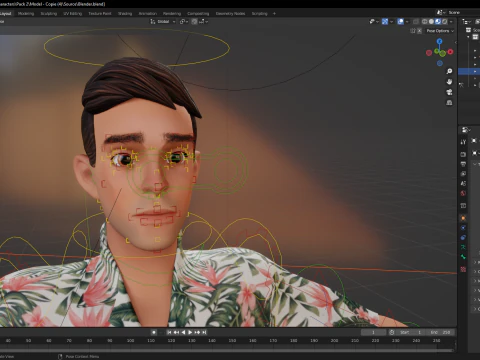Jump to previous keyframe
480x360 pixels.
click(x=176, y=332)
